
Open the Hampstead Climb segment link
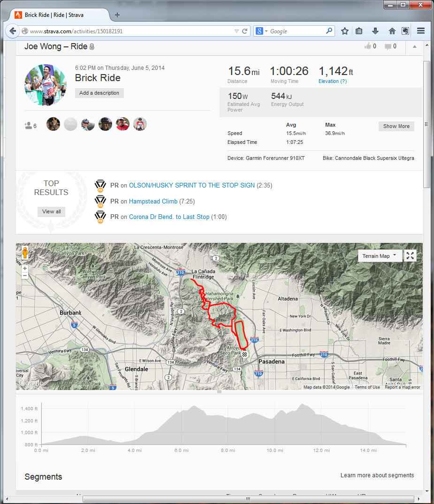pos(153,201)
